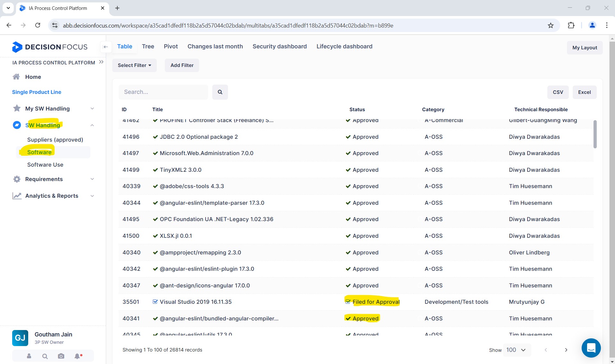Click the camera snapshot icon
Image resolution: width=615 pixels, height=364 pixels.
(61, 356)
